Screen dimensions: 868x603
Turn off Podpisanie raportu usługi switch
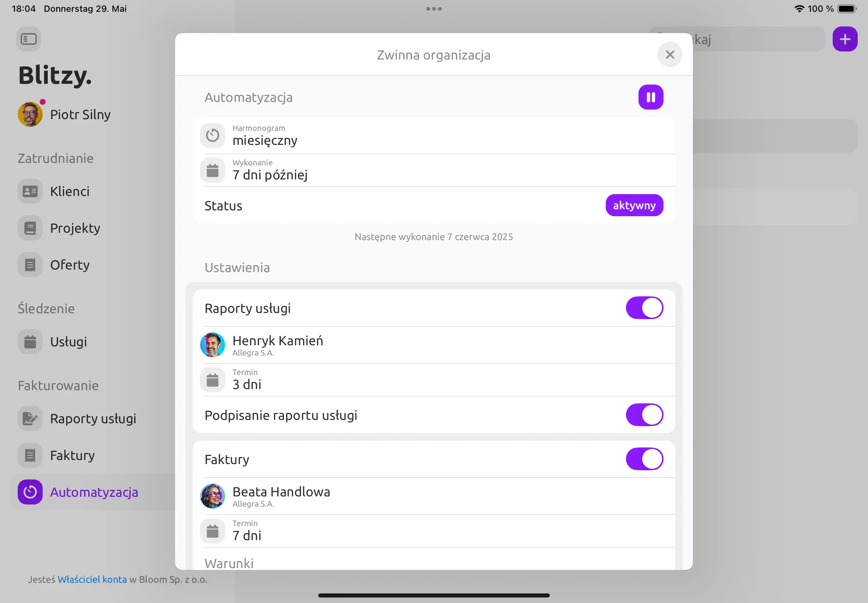click(644, 415)
